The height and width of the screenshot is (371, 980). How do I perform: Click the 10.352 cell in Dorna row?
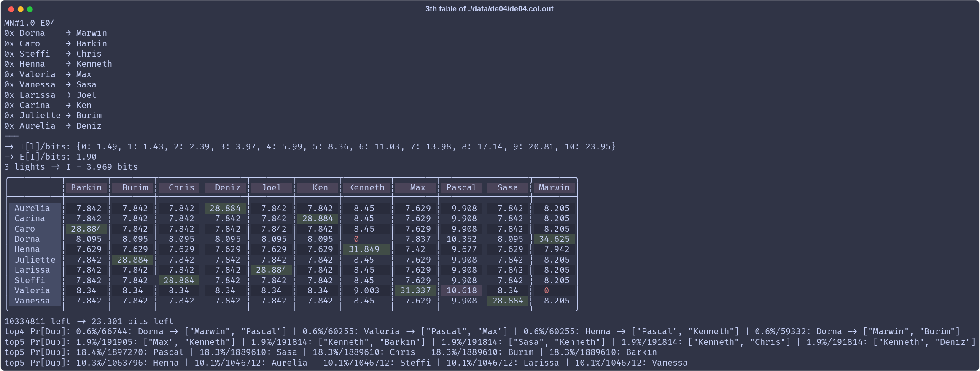(x=461, y=239)
